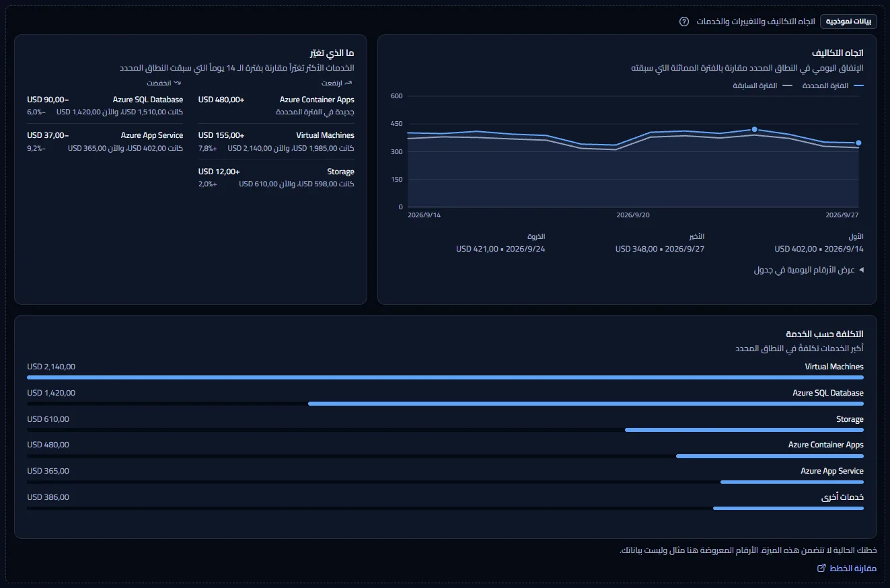The width and height of the screenshot is (890, 588).
Task: Click the اتجاه التكاليف card heading
Action: pyautogui.click(x=838, y=52)
